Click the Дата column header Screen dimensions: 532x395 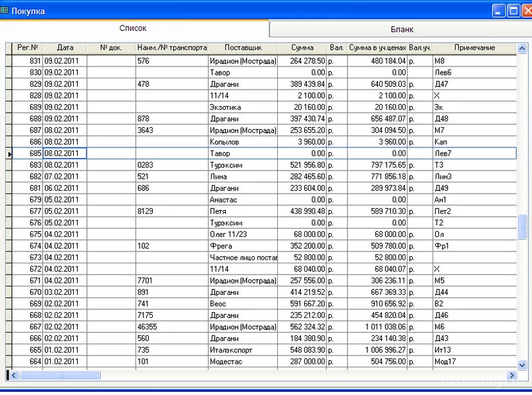[x=65, y=48]
